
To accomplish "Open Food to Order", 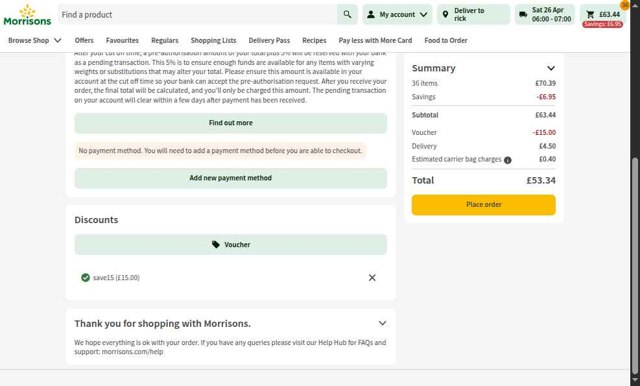I will [446, 40].
